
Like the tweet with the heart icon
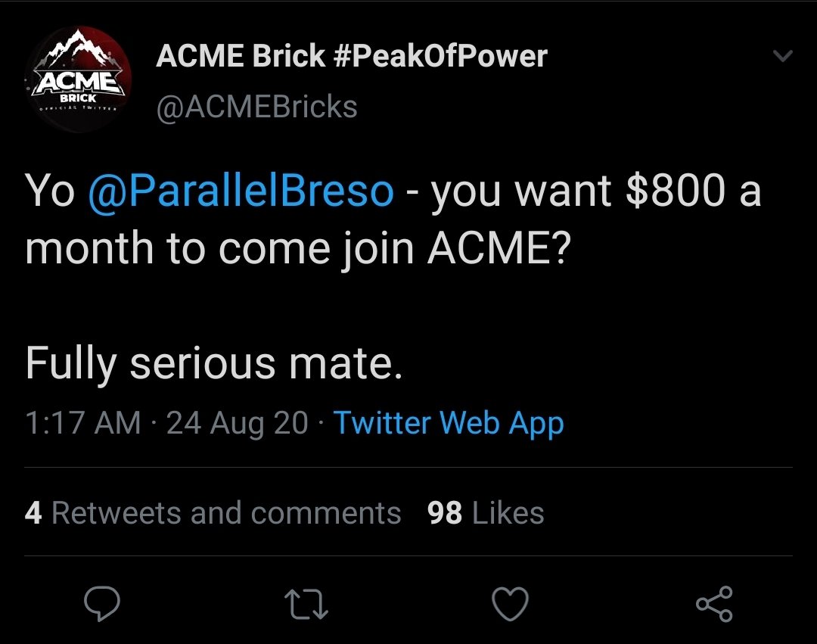(509, 604)
